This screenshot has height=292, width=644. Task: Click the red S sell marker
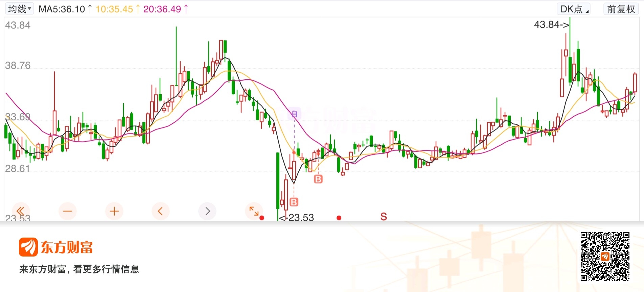click(x=384, y=217)
